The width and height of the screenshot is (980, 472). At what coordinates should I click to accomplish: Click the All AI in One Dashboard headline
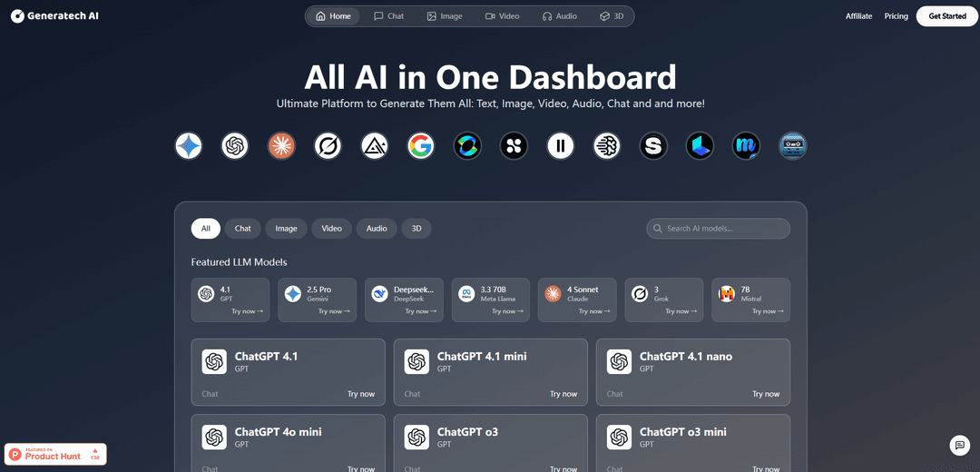tap(490, 77)
